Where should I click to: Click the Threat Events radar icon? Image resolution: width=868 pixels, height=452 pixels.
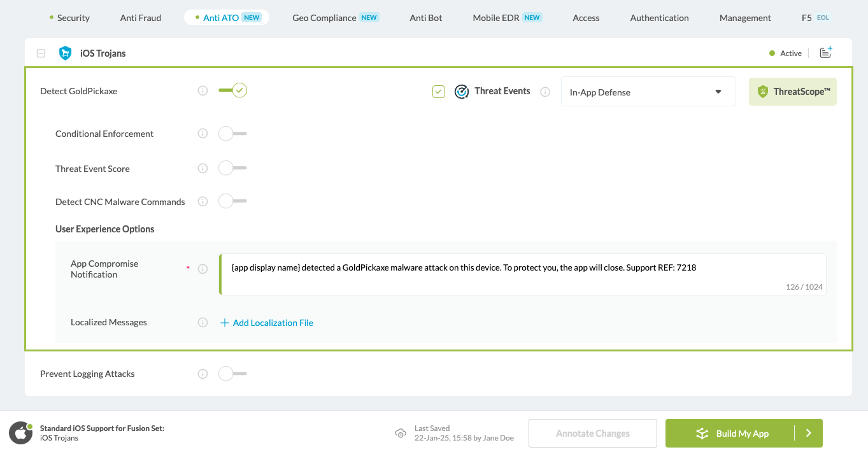461,92
